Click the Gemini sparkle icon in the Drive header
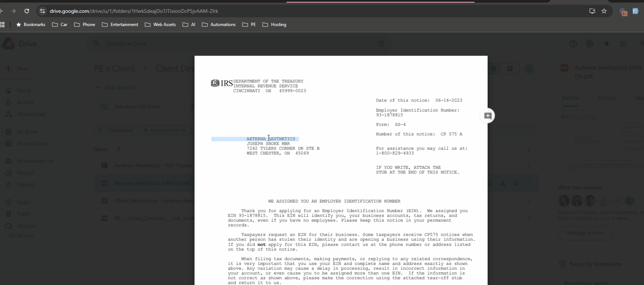 (x=606, y=44)
